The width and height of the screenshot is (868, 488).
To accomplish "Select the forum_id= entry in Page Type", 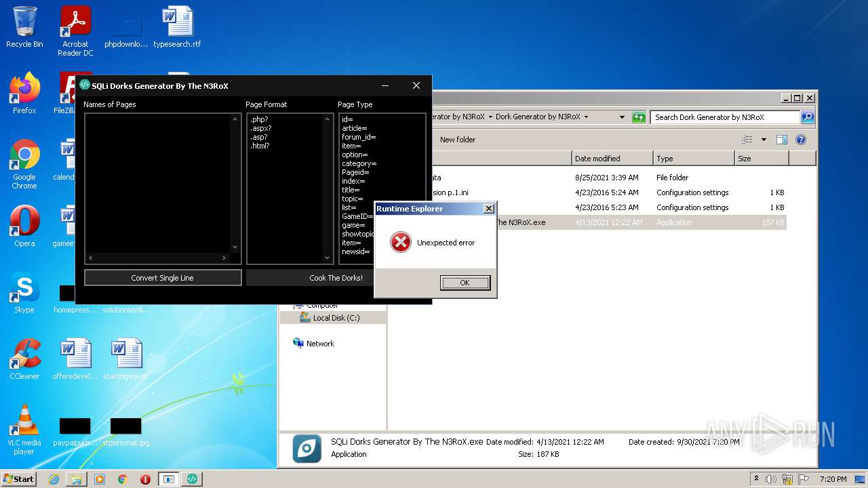I will (x=359, y=137).
